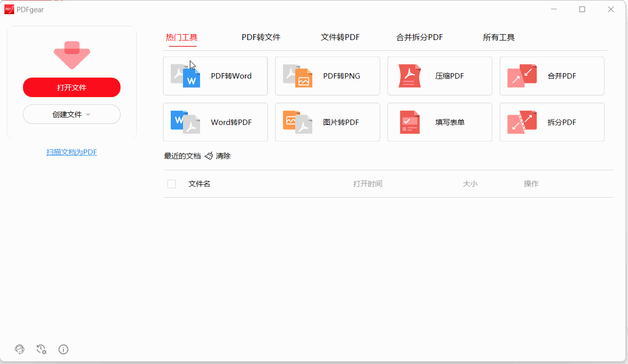The image size is (628, 364).
Task: Tick the select-all checkbox beside 文件名
Action: click(x=171, y=184)
